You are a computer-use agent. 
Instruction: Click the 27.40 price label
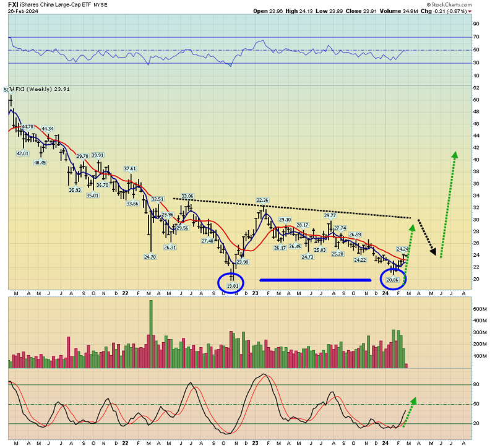207,241
